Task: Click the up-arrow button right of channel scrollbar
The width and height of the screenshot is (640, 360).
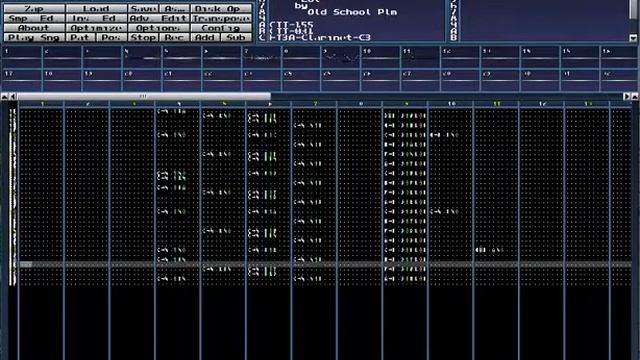Action: click(x=635, y=96)
